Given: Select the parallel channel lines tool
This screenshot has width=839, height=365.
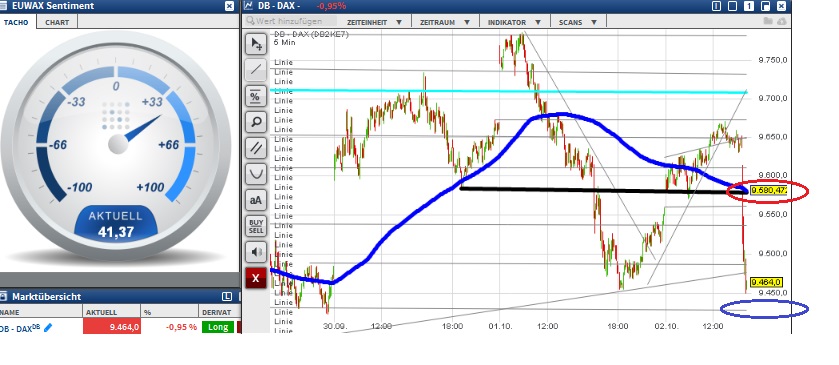Looking at the screenshot, I should (x=256, y=147).
